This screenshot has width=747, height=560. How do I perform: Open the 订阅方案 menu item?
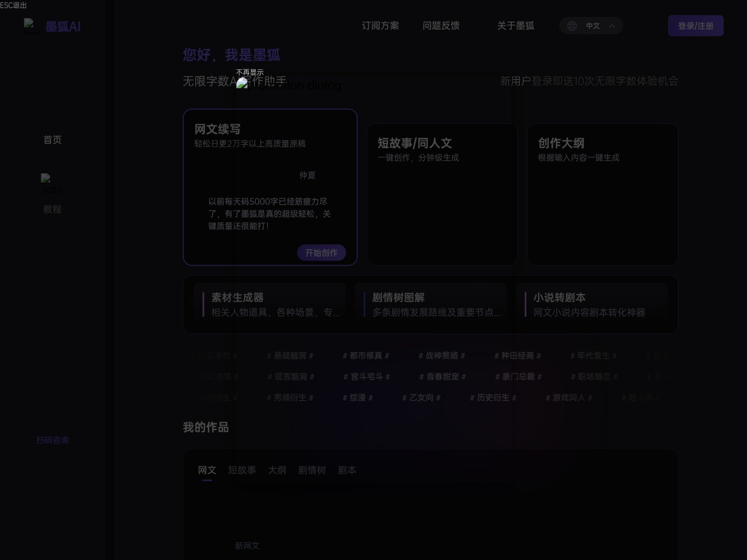tap(380, 26)
